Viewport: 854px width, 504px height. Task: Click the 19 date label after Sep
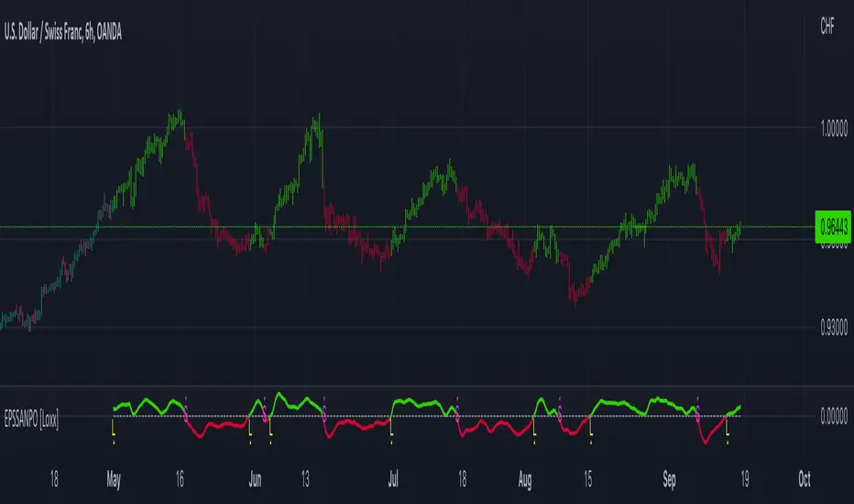(745, 479)
